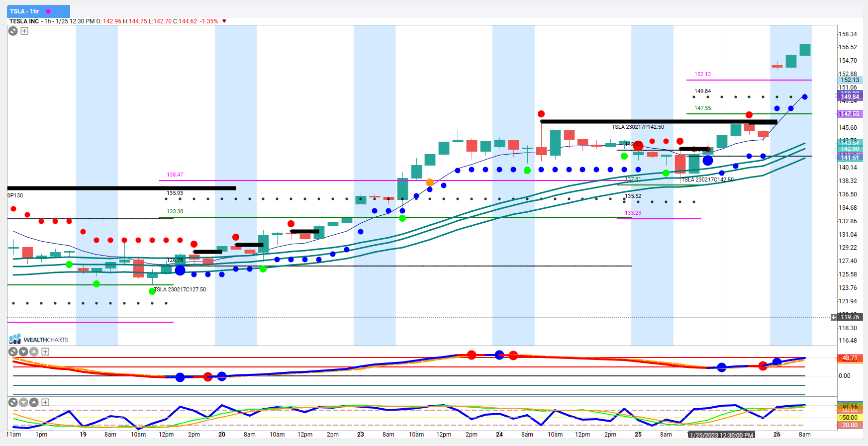Viewport: 868px width, 446px height.
Task: Click the TESLA INC symbol title
Action: (24, 21)
